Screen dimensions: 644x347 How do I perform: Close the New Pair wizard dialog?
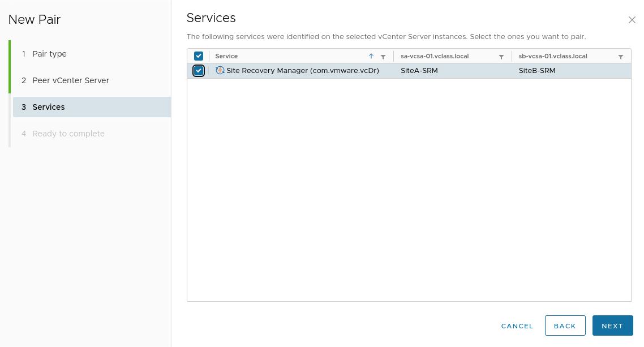(x=632, y=20)
